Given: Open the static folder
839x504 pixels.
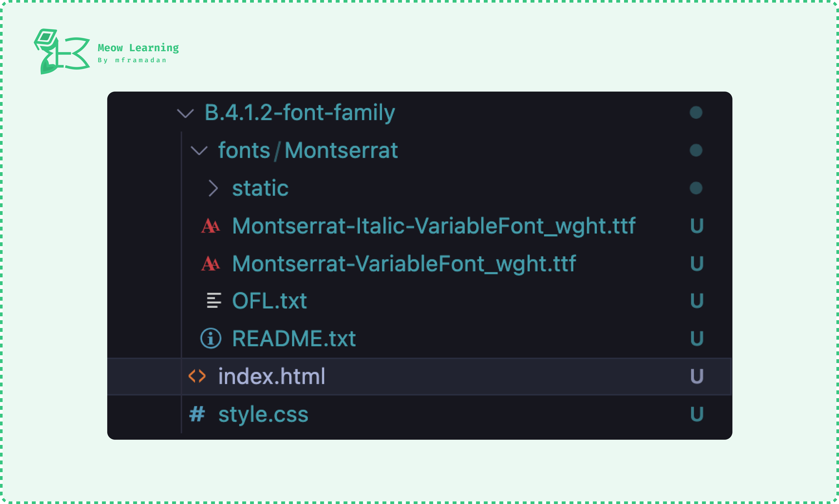Looking at the screenshot, I should pyautogui.click(x=260, y=188).
